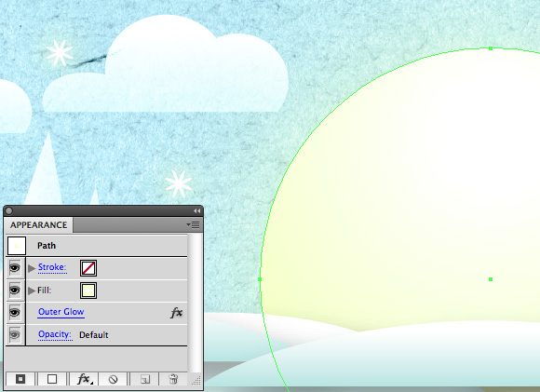Click Add New Stroke icon in panel footer
This screenshot has height=392, width=540.
[20, 379]
